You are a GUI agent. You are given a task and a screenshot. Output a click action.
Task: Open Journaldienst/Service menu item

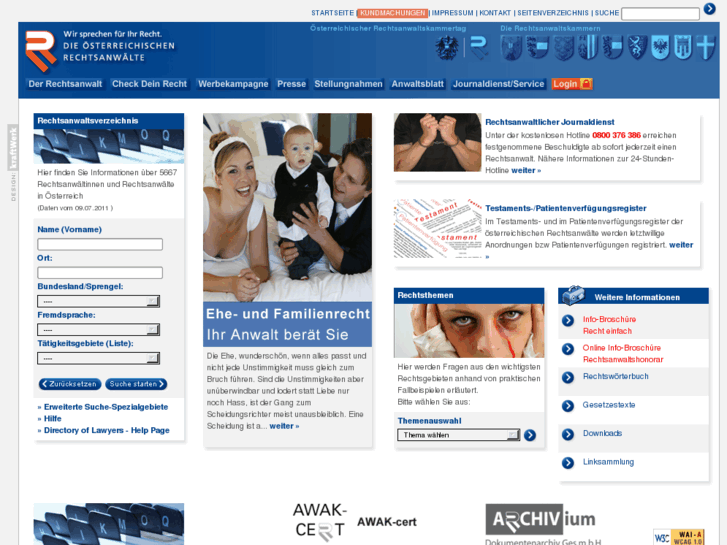pyautogui.click(x=498, y=84)
